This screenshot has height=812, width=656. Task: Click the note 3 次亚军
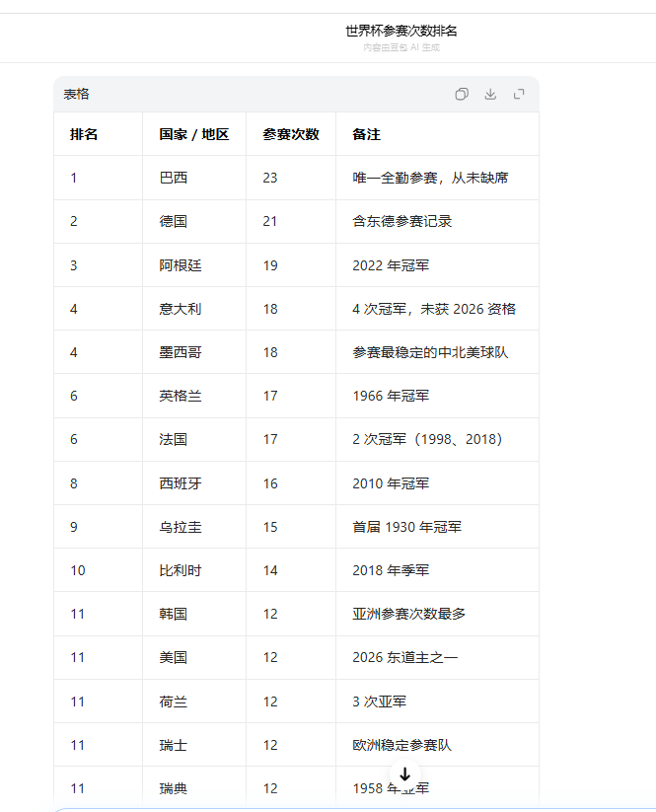coord(380,701)
